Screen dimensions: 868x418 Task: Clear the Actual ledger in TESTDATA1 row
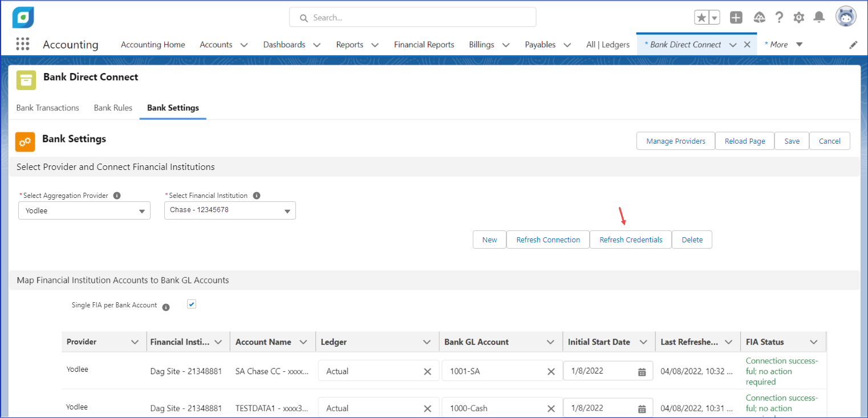[427, 408]
